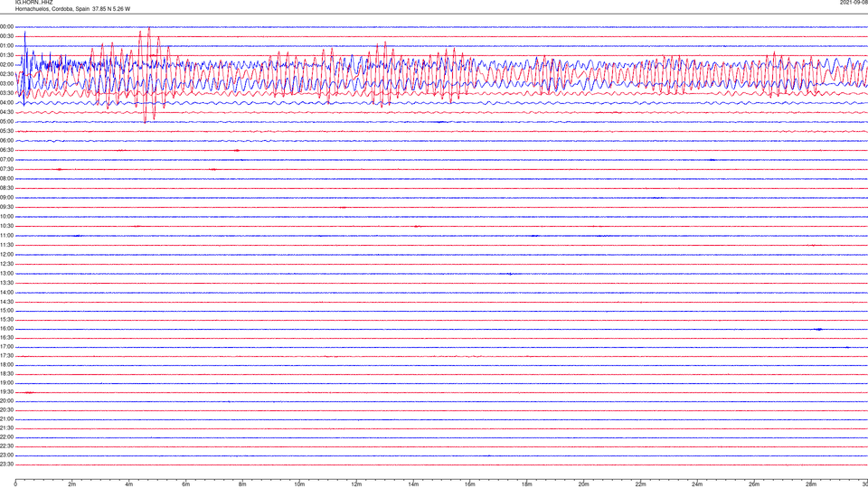
Task: Click the 22:00 row label
Action: [x=6, y=437]
